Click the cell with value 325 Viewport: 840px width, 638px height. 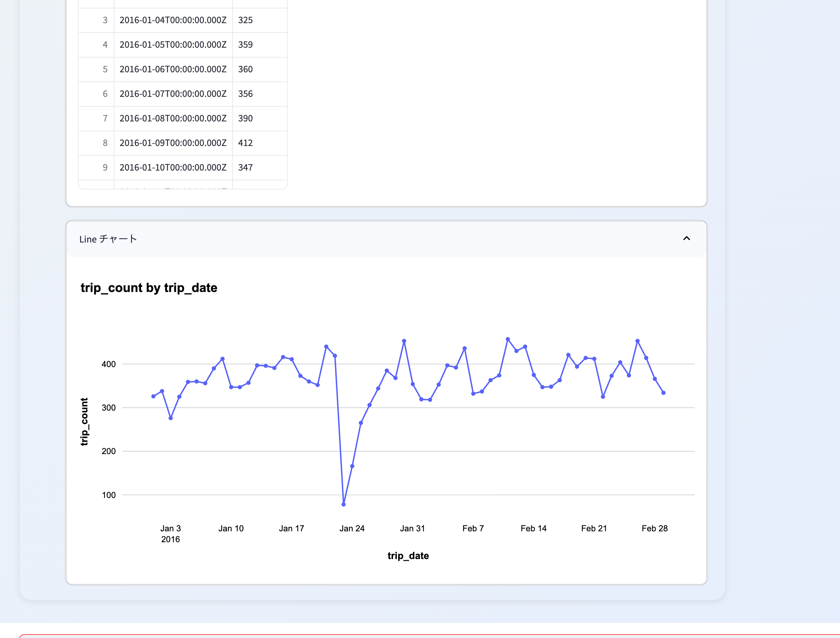coord(245,20)
